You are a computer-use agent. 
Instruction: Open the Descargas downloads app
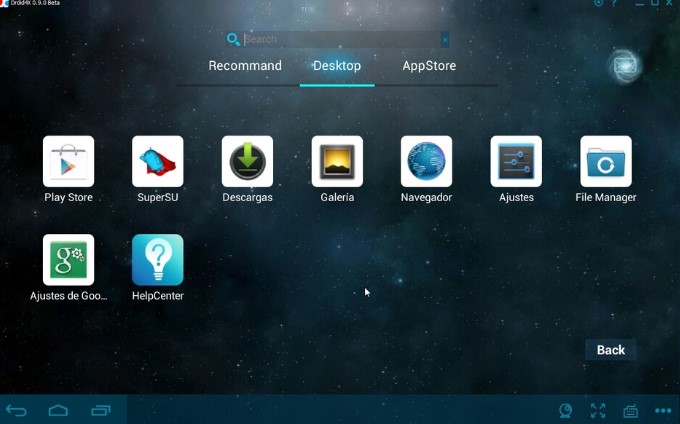click(x=247, y=161)
